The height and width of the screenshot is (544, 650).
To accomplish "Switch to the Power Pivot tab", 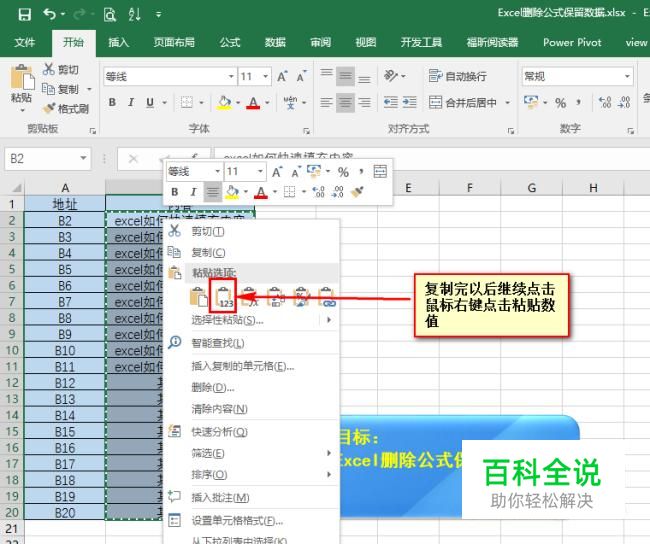I will click(x=572, y=42).
